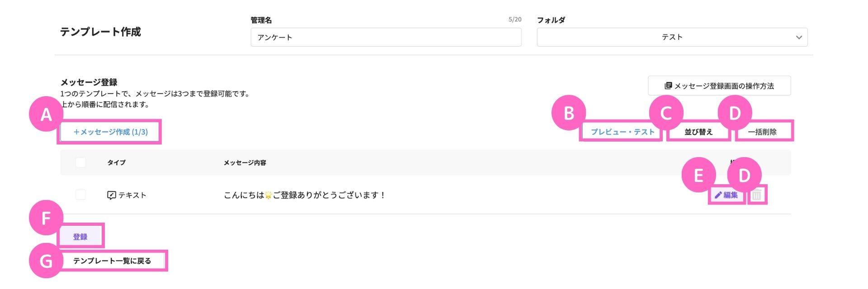Open プレビュー・テスト

(x=623, y=132)
